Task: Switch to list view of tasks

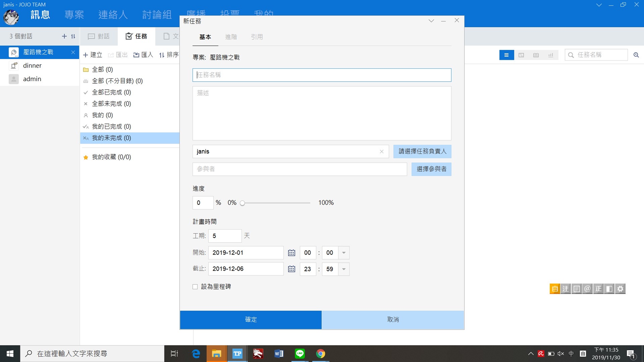Action: pyautogui.click(x=506, y=55)
